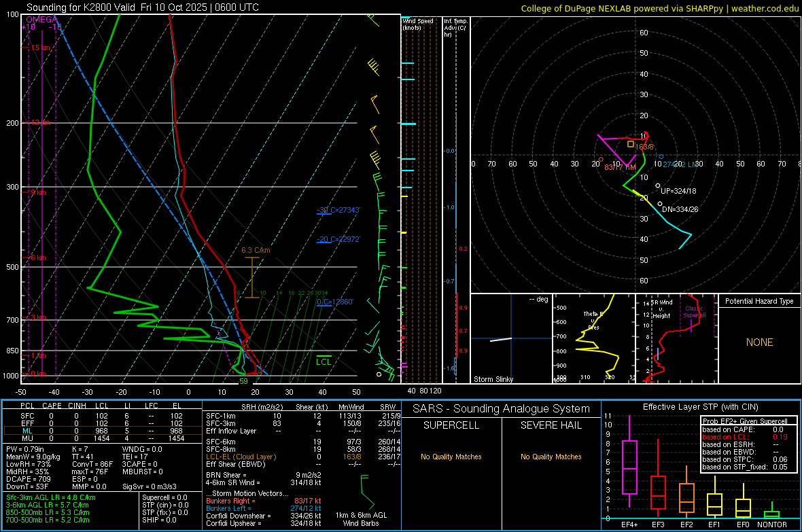The image size is (802, 532).
Task: Click the based on STP_fixed: 0.05 row
Action: (x=745, y=467)
